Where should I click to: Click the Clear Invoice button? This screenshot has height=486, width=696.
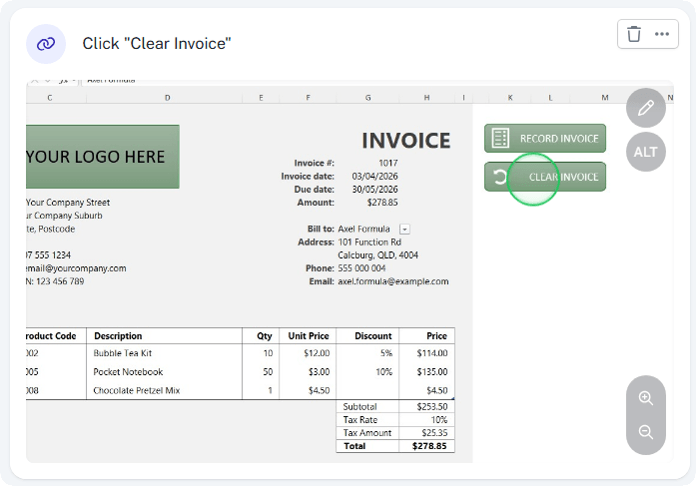click(x=545, y=177)
